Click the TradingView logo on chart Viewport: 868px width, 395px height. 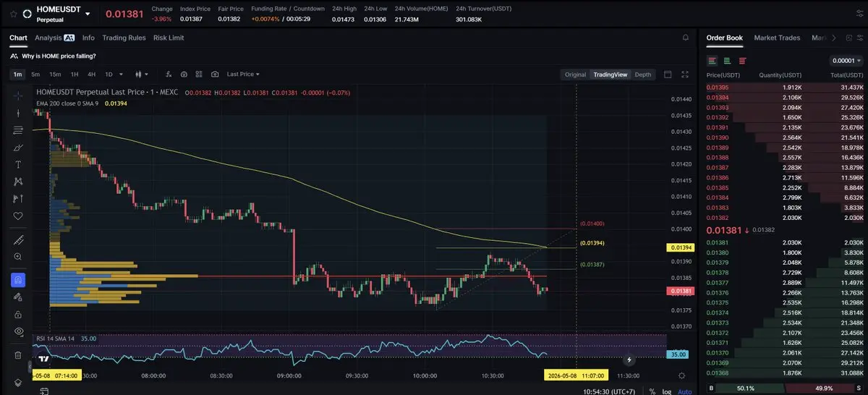[44, 359]
